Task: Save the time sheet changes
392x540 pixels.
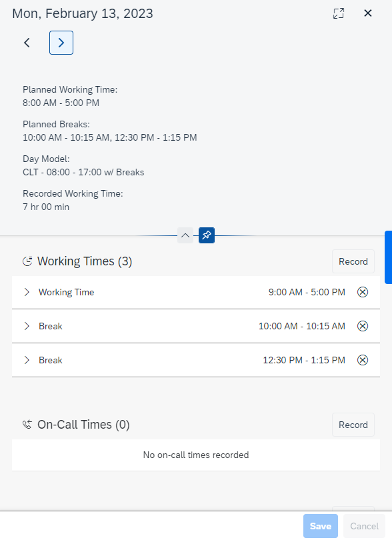Action: click(x=321, y=526)
